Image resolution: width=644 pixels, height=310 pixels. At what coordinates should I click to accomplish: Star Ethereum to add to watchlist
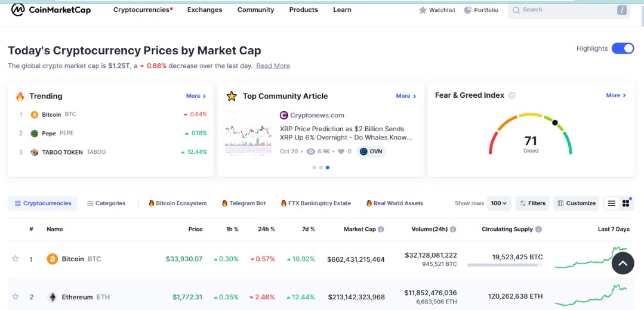click(x=16, y=296)
